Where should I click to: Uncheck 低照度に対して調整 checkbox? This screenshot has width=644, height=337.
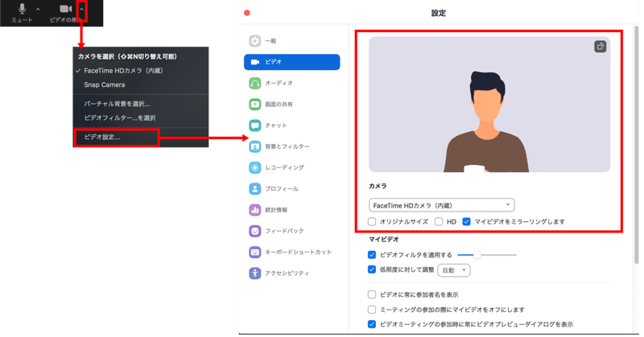coord(372,269)
